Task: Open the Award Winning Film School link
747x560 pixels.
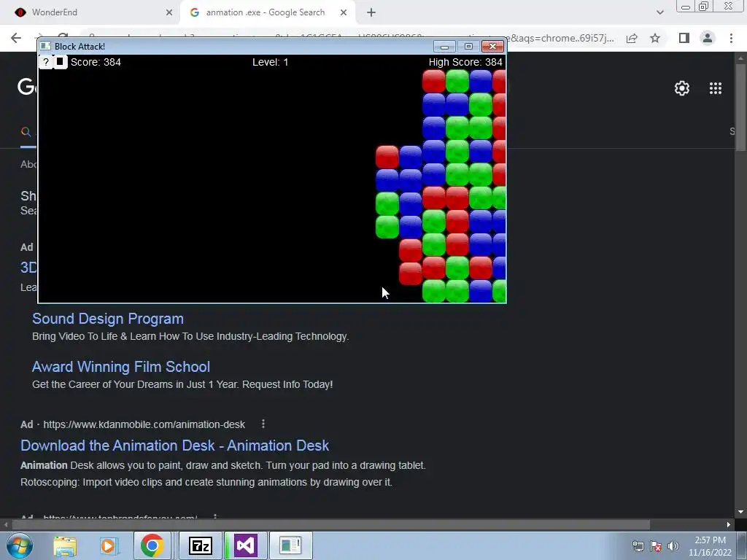Action: 121,367
